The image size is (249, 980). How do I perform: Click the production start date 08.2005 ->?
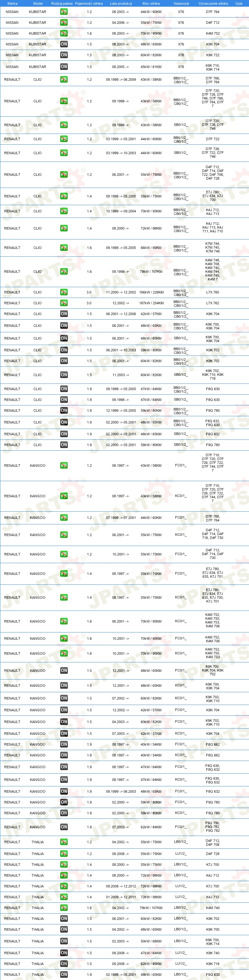(120, 67)
